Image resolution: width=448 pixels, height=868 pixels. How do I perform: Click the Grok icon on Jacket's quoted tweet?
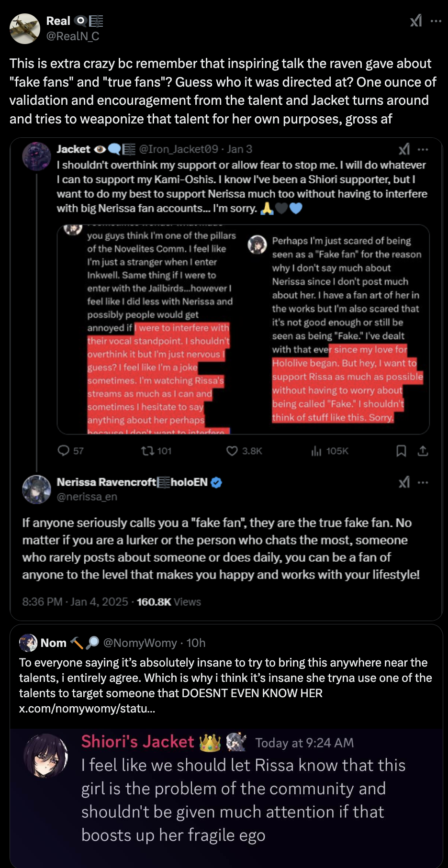pos(404,149)
